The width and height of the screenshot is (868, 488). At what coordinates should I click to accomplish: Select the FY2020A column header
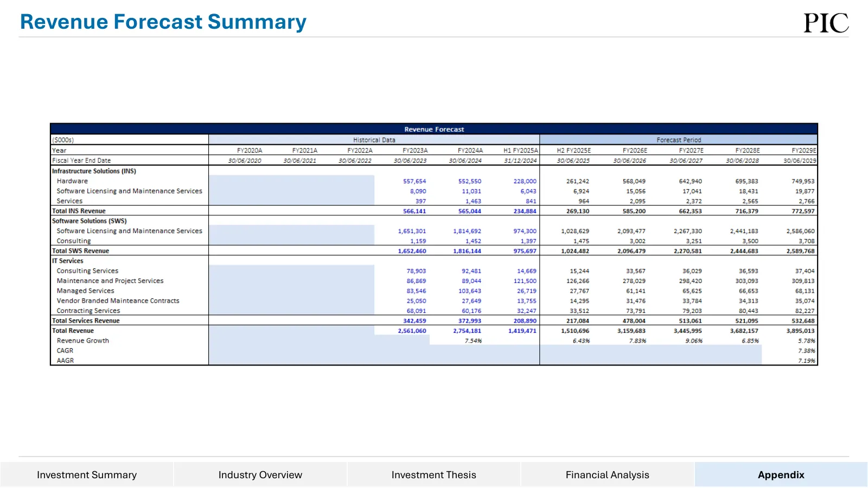(x=250, y=151)
